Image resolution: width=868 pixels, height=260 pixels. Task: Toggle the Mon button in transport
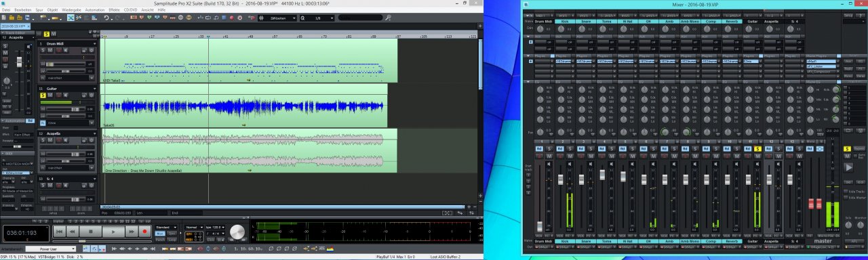(x=160, y=234)
